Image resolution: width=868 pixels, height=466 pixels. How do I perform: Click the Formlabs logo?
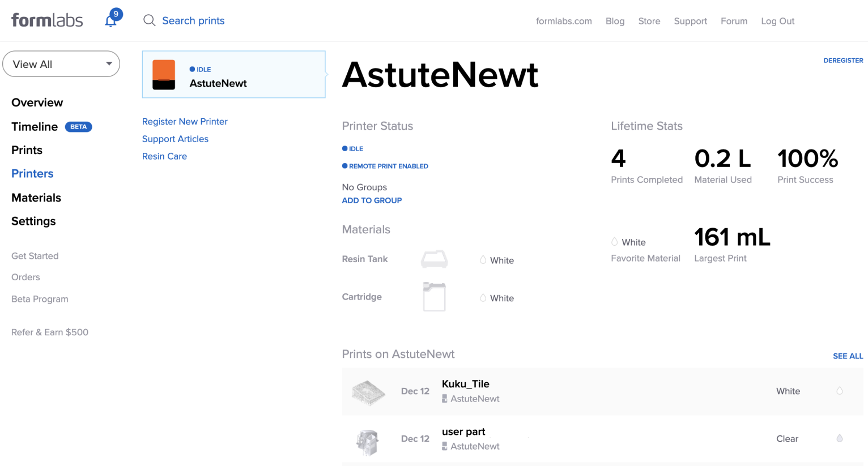tap(47, 20)
